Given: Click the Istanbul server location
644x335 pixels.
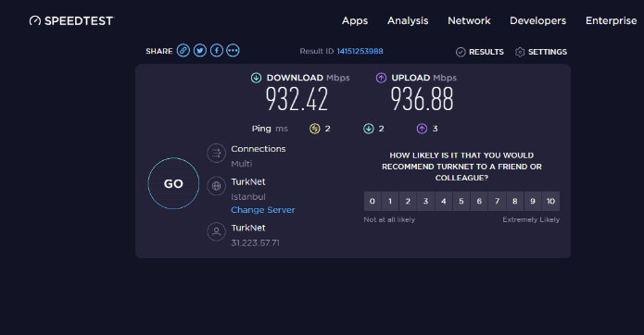Looking at the screenshot, I should [248, 197].
